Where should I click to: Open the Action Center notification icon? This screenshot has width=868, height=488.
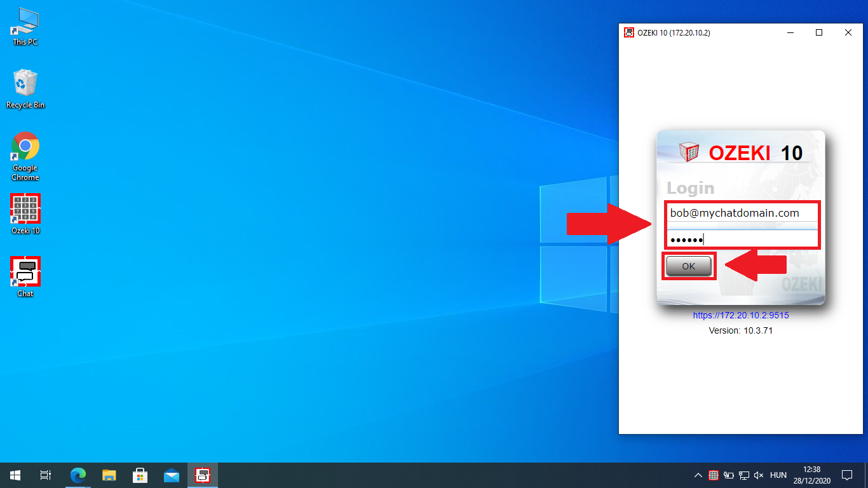(847, 475)
